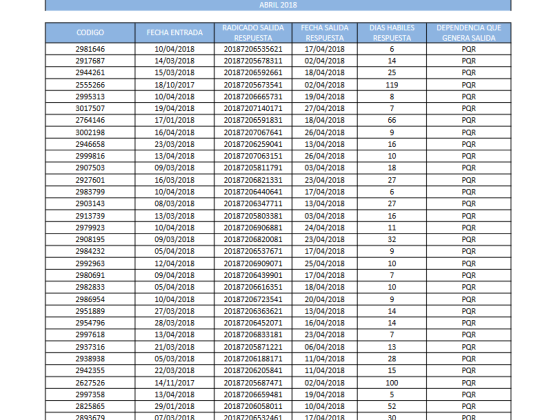560x420 pixels.
Task: Click the ABRIL 2018 title bar
Action: click(278, 5)
